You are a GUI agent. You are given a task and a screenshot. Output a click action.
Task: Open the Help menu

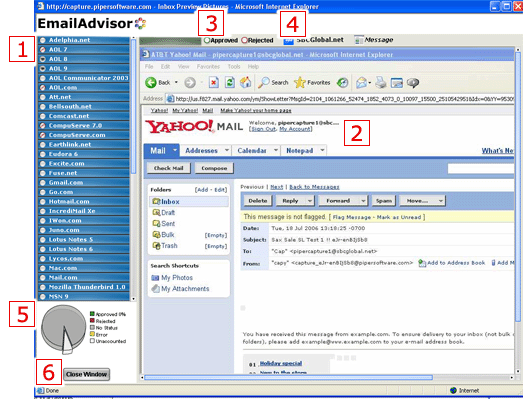253,66
